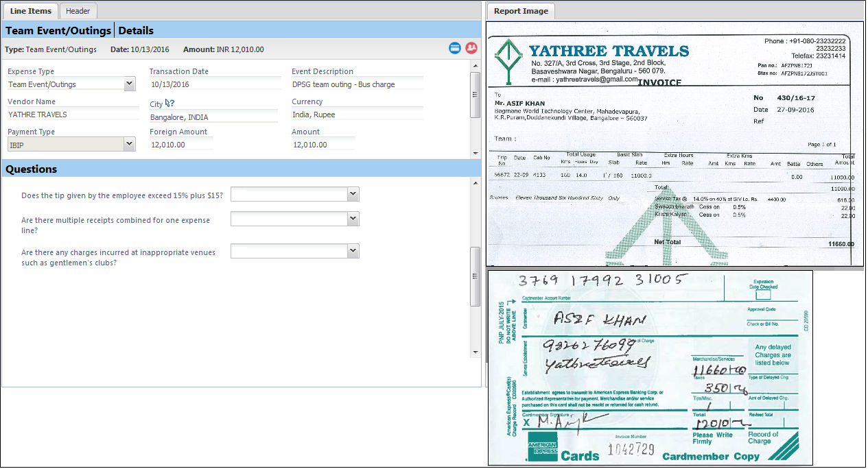Screen dimensions: 868x469
Task: Expand the inappropriate venues answer dropdown
Action: [x=353, y=252]
